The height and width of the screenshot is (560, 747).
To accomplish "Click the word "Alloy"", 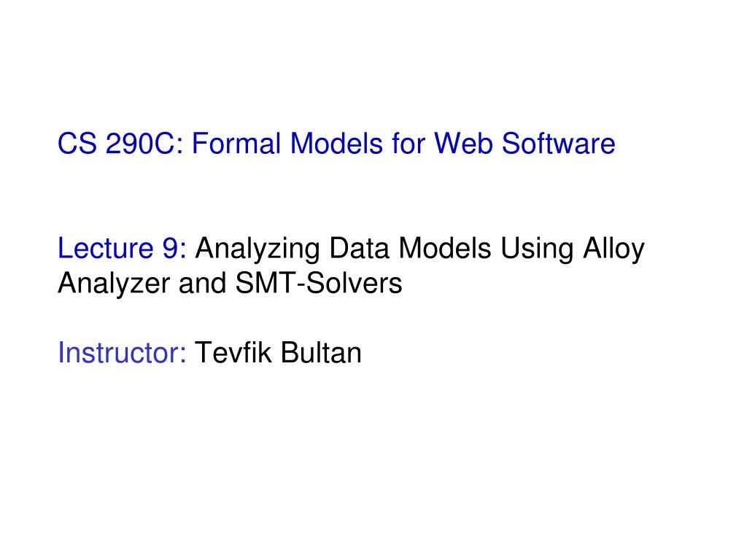I will coord(614,249).
